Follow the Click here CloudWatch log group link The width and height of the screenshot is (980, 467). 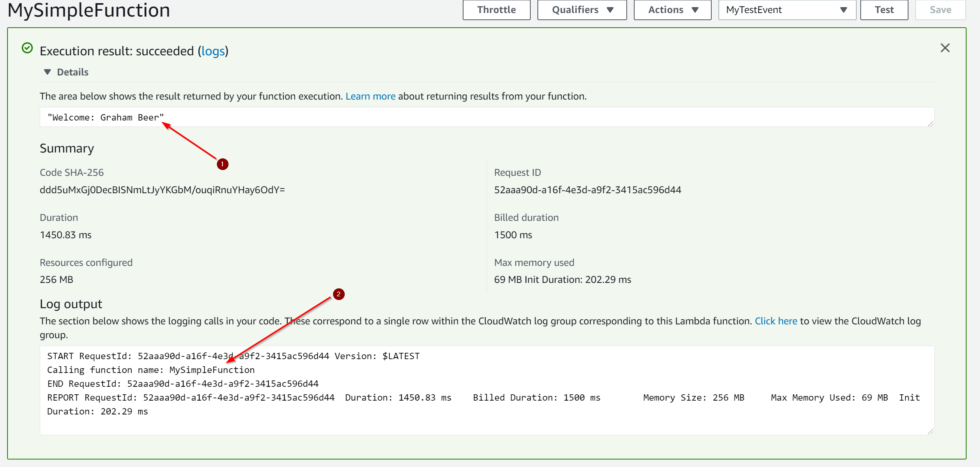(776, 321)
